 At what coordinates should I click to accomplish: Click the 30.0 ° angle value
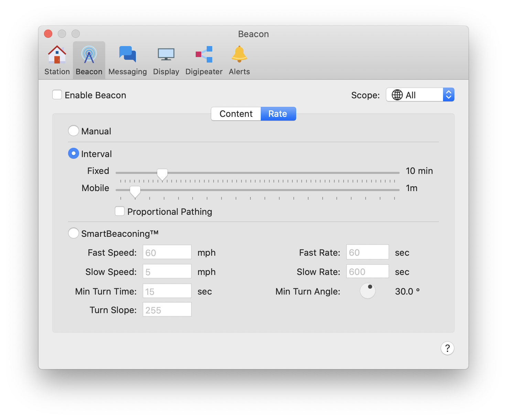click(x=408, y=291)
